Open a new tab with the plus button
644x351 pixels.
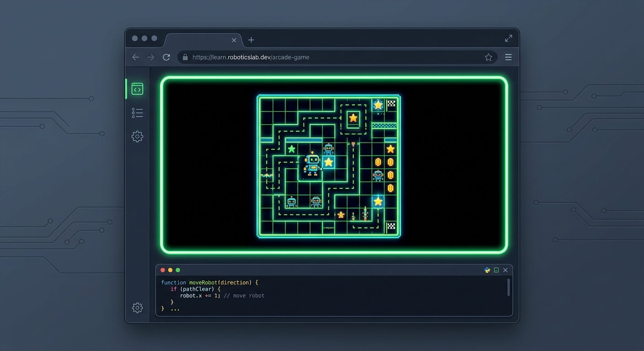click(x=251, y=40)
